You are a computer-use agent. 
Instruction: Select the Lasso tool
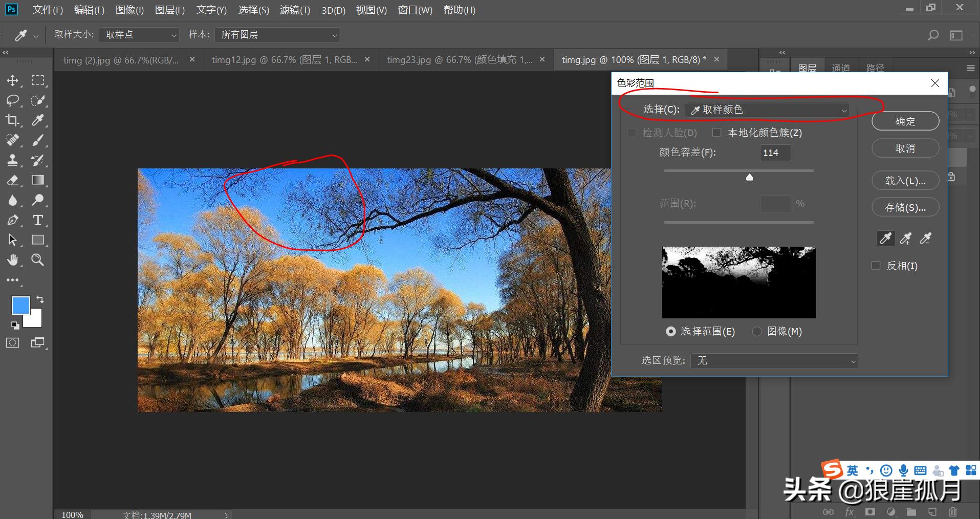point(13,100)
